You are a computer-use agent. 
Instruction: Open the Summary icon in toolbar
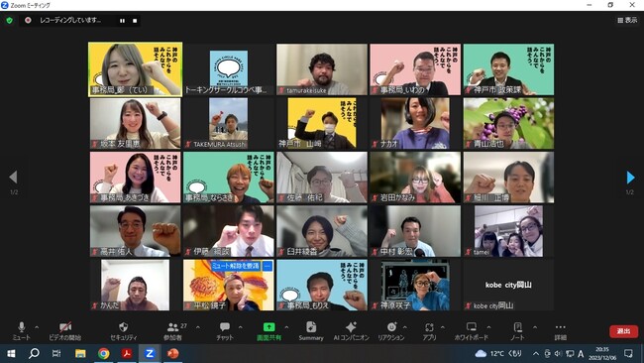[311, 327]
